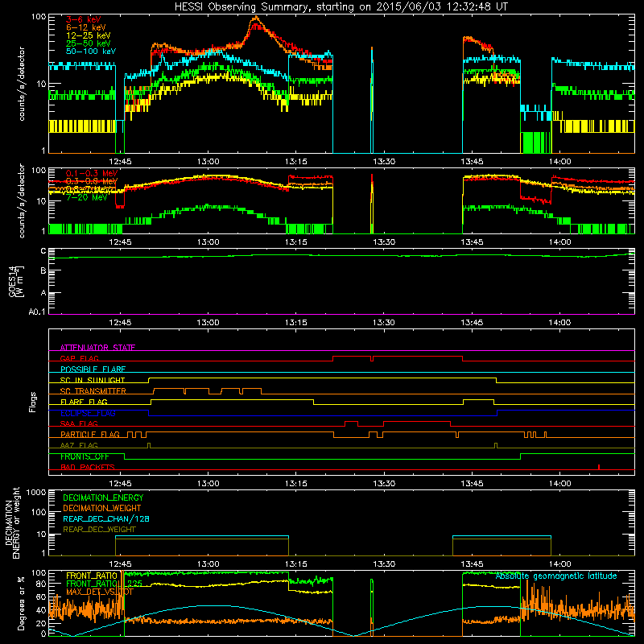
Task: Click the HESSI Observing Summary plot title
Action: click(x=341, y=6)
